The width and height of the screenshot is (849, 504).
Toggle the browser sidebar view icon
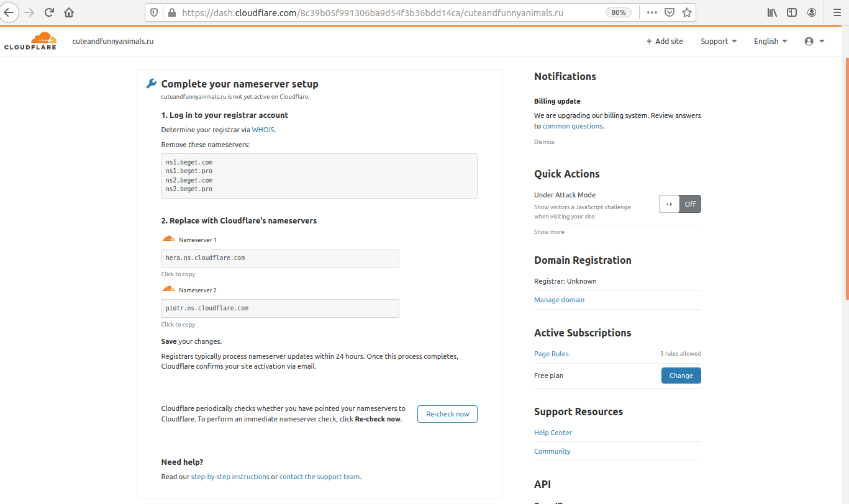click(792, 12)
